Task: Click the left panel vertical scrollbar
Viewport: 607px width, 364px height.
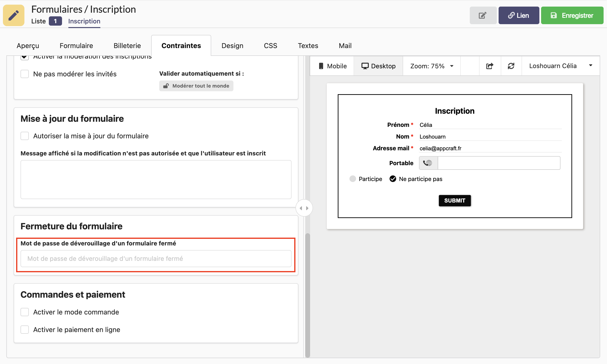Action: click(x=307, y=294)
